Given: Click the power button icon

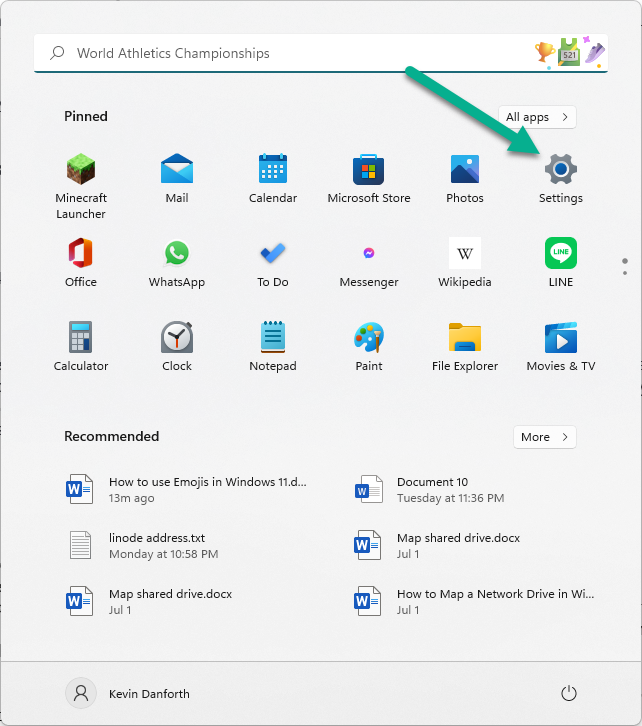Looking at the screenshot, I should click(x=568, y=694).
